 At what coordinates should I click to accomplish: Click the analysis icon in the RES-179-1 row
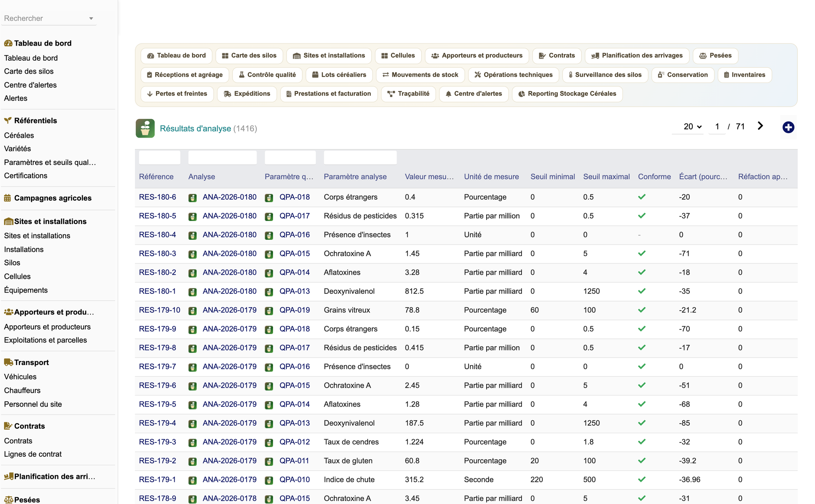tap(193, 480)
